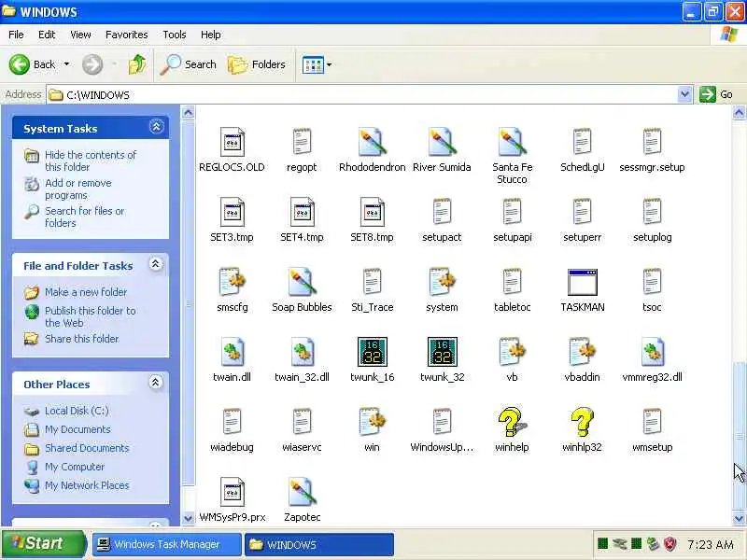Select the WindowsUp... log file
Viewport: 747px width, 560px height.
point(442,422)
